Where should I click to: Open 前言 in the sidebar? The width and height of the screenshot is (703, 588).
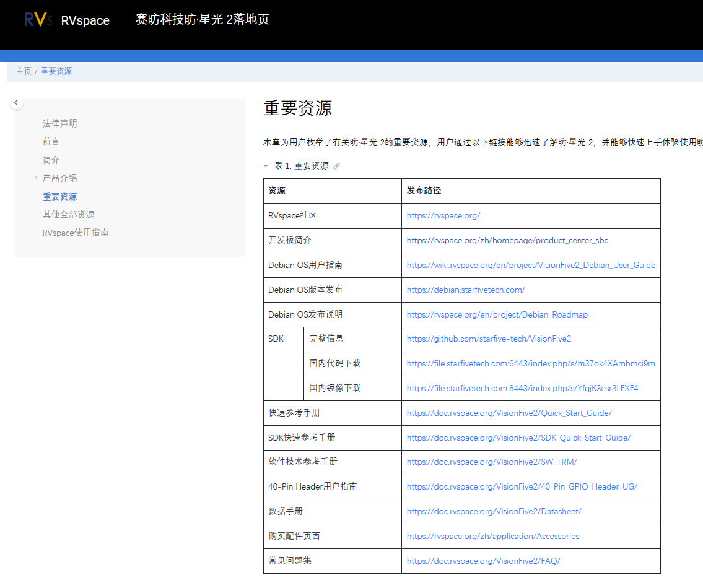point(51,142)
